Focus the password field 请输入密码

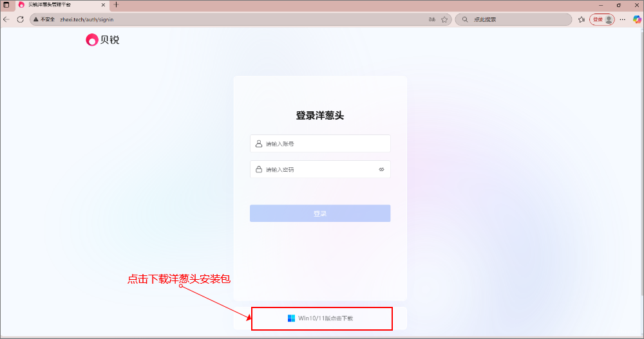(x=319, y=170)
